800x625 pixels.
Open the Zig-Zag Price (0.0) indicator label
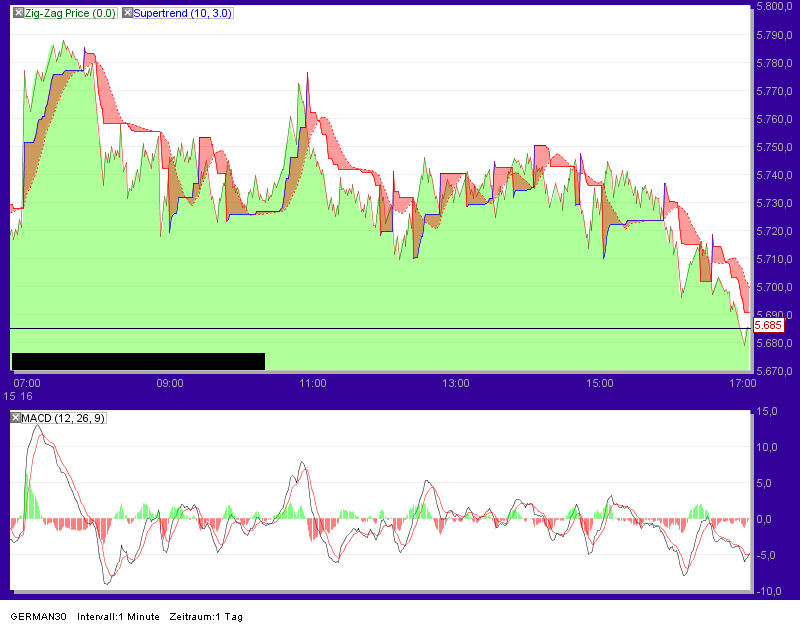coord(70,13)
